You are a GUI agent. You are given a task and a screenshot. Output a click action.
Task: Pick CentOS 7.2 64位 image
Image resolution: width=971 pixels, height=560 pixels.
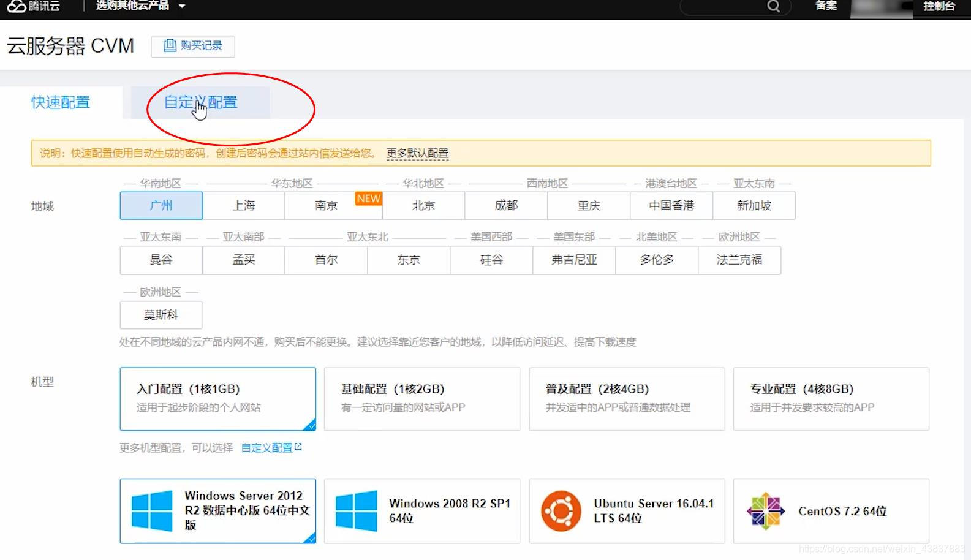point(831,511)
